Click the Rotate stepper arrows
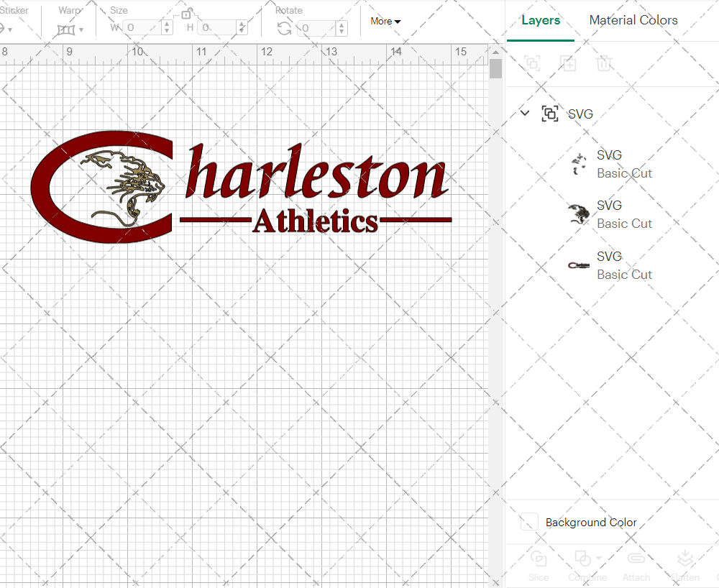Viewport: 719px width, 588px height. tap(341, 28)
